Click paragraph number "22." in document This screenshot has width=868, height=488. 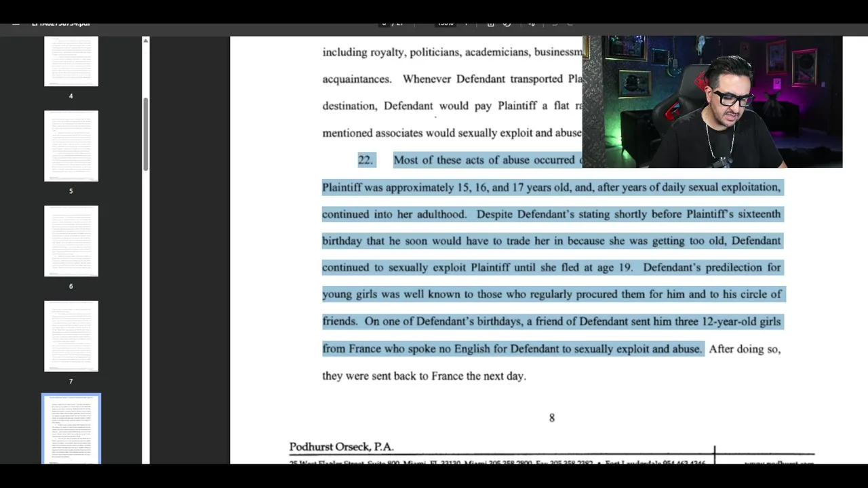pos(366,160)
